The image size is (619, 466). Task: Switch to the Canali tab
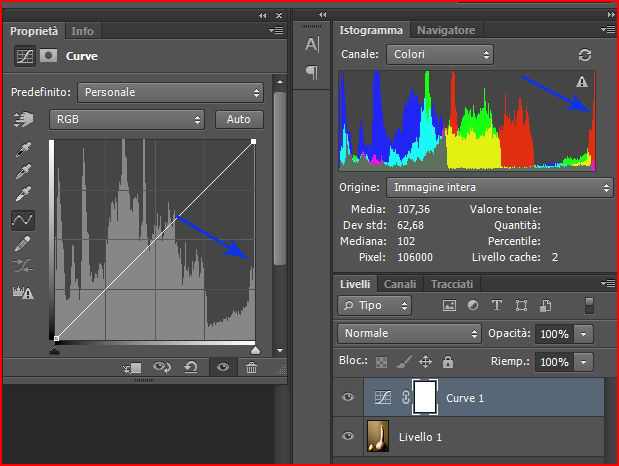[x=400, y=284]
